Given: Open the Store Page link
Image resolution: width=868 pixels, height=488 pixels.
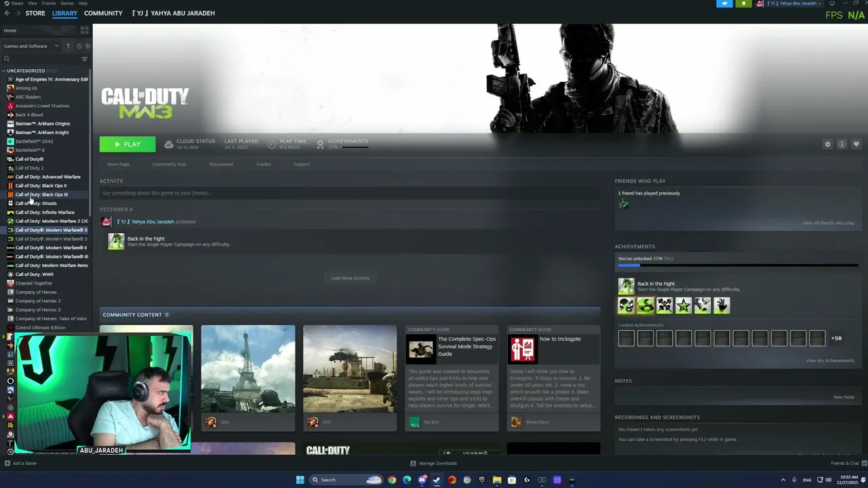Looking at the screenshot, I should [x=118, y=164].
